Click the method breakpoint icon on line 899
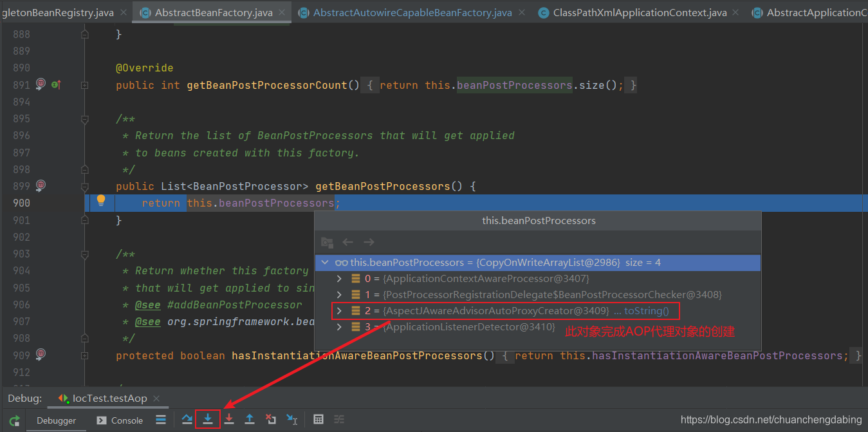Screen dimensions: 868x432 click(x=41, y=185)
